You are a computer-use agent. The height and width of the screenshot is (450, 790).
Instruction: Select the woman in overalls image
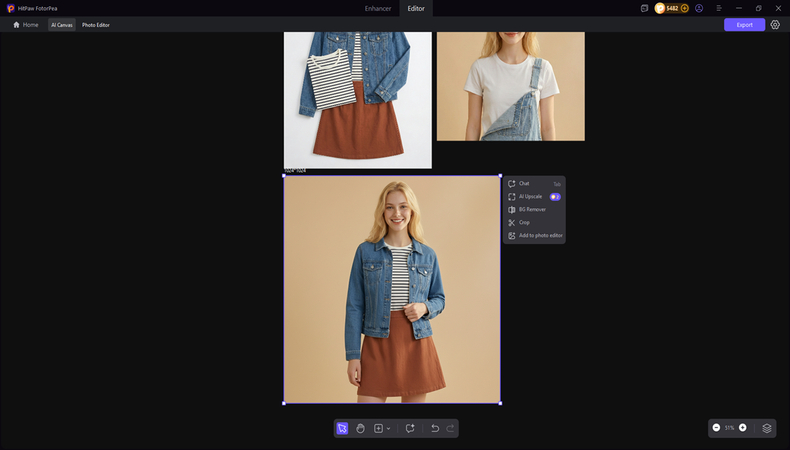point(511,86)
